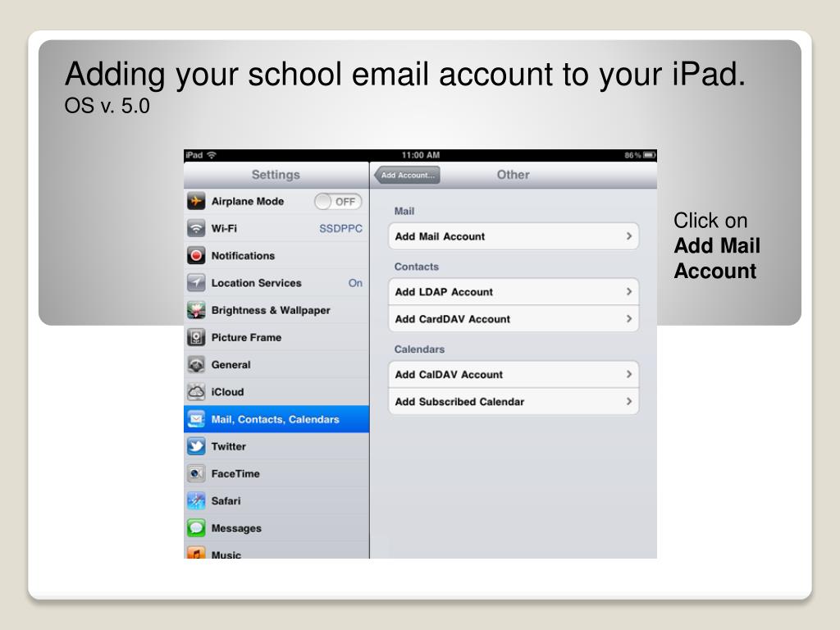Tap the Location Services label
This screenshot has height=630, width=840.
[x=256, y=283]
